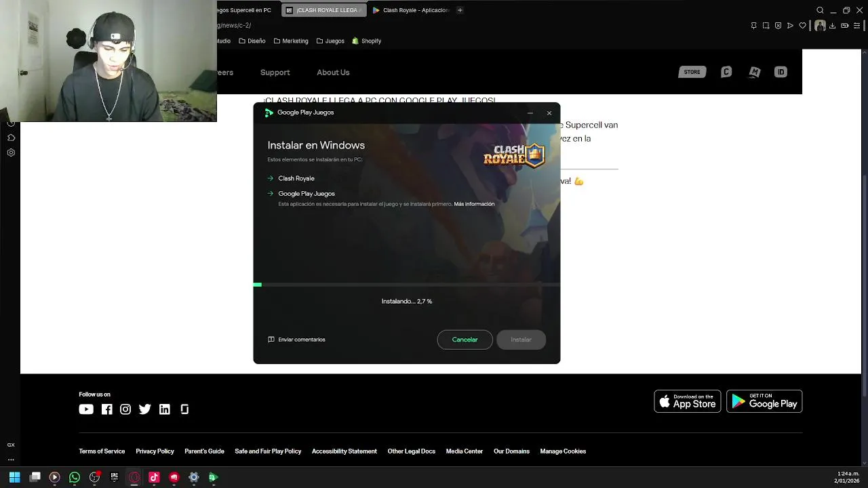The height and width of the screenshot is (488, 868).
Task: Open the Diseño bookmarks folder
Action: [x=252, y=41]
